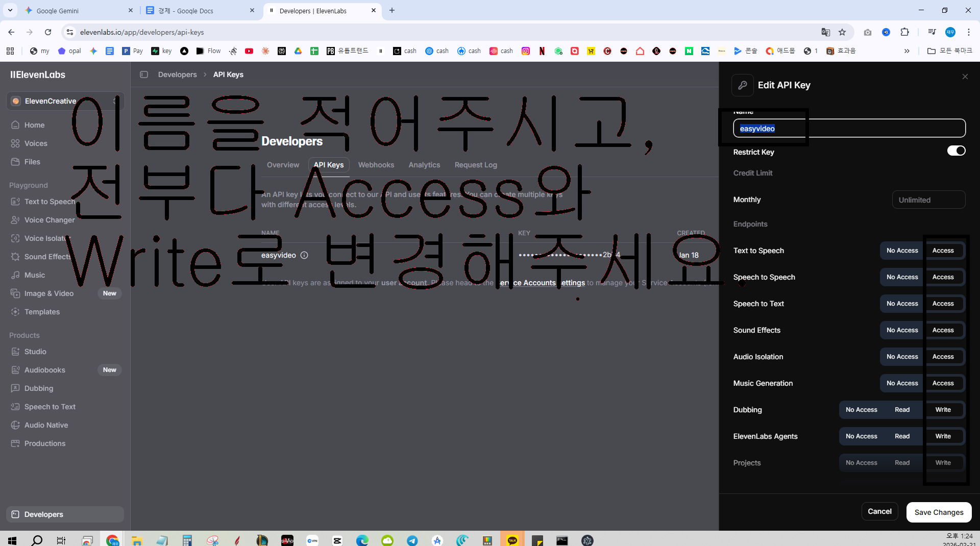980x546 pixels.
Task: Switch to Google Docs browser tab
Action: 200,10
